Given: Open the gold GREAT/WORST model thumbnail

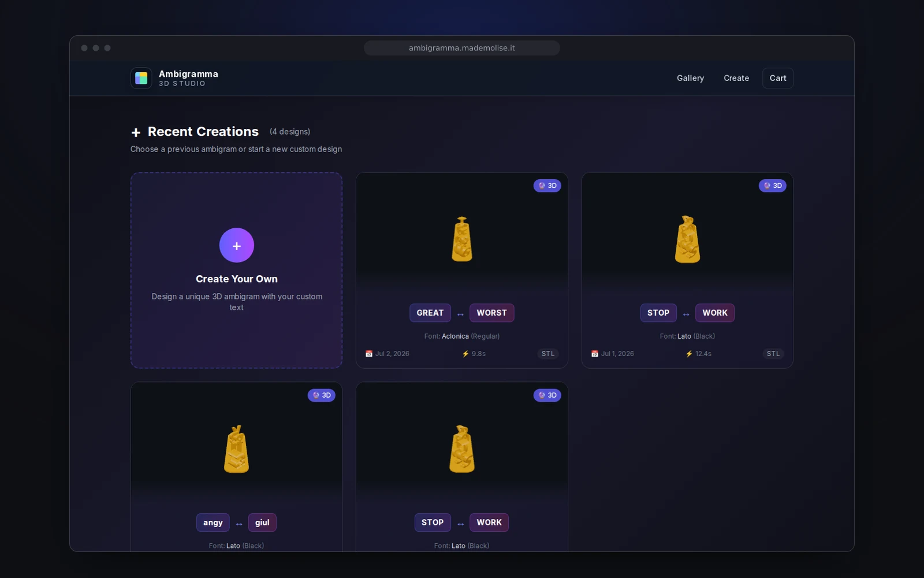Looking at the screenshot, I should pyautogui.click(x=462, y=239).
